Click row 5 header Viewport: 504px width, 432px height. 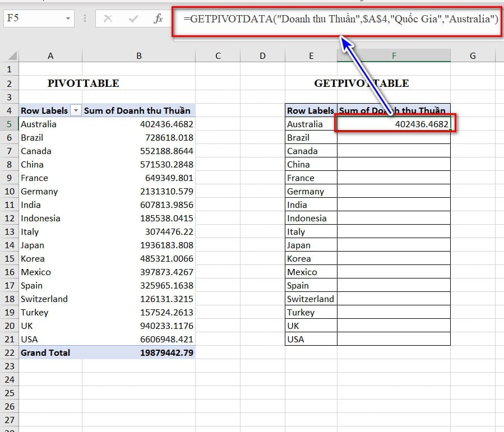9,124
